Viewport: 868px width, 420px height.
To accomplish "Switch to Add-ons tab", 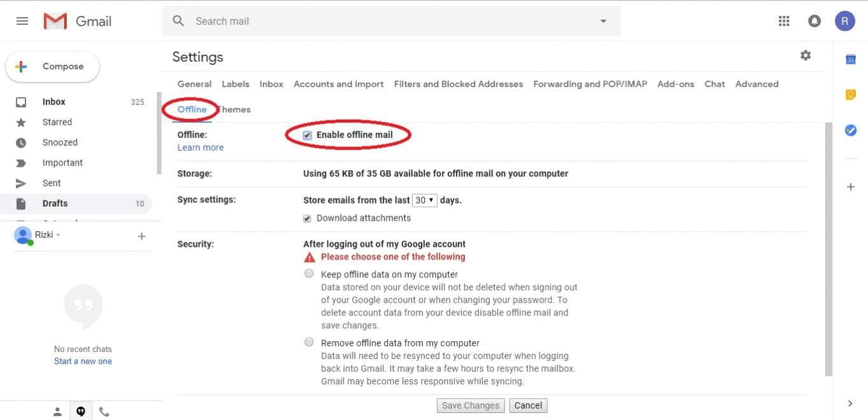I will click(676, 84).
